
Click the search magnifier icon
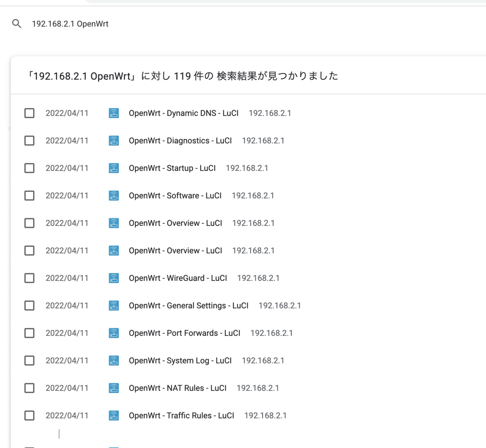click(17, 24)
